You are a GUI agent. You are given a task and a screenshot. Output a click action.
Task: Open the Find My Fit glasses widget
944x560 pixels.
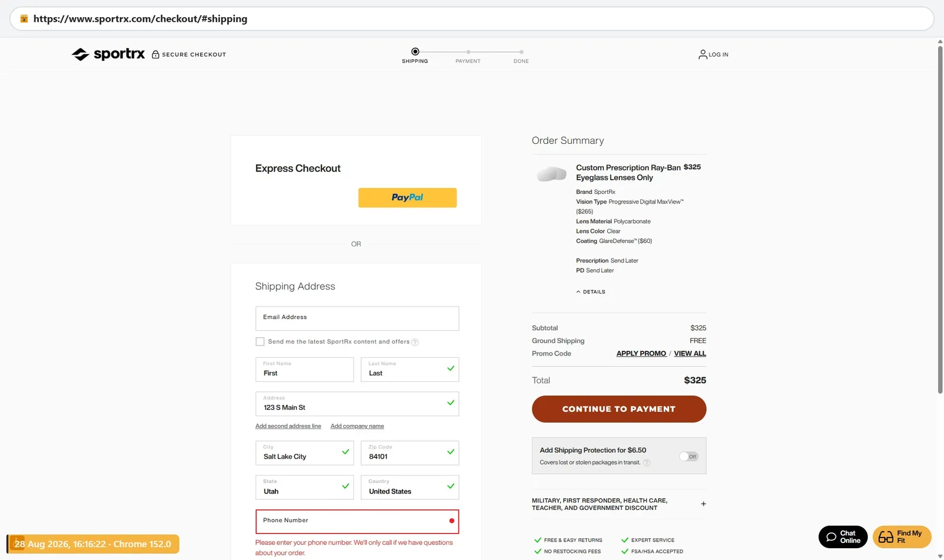(x=902, y=537)
